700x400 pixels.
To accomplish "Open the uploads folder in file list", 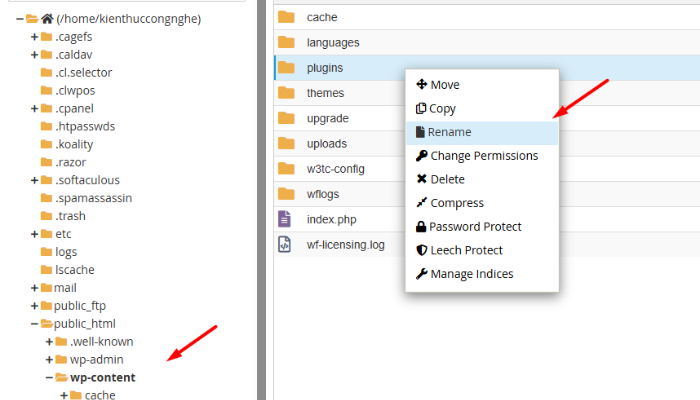I will click(x=326, y=143).
